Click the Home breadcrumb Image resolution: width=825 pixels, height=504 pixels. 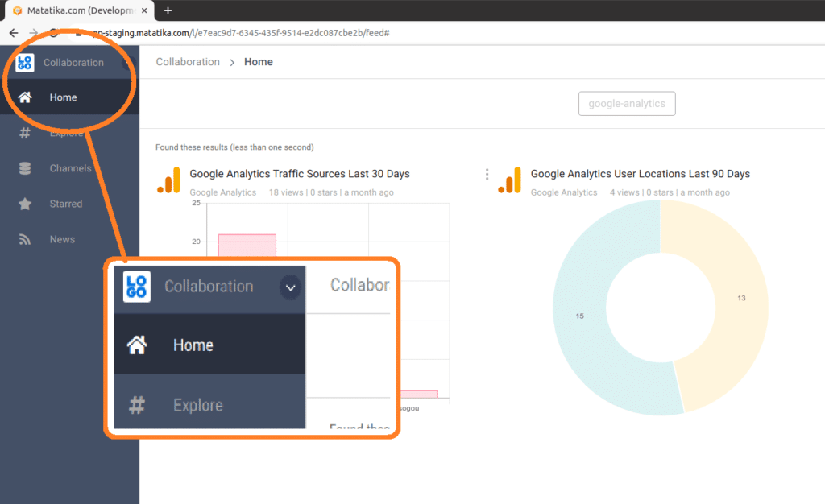(x=259, y=62)
